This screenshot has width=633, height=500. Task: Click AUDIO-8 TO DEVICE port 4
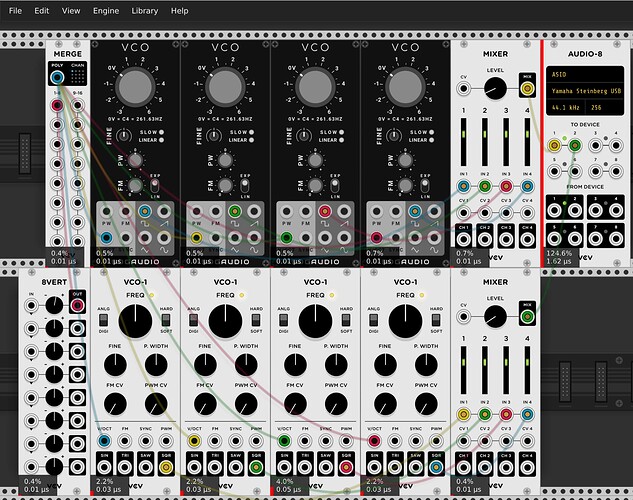point(616,145)
